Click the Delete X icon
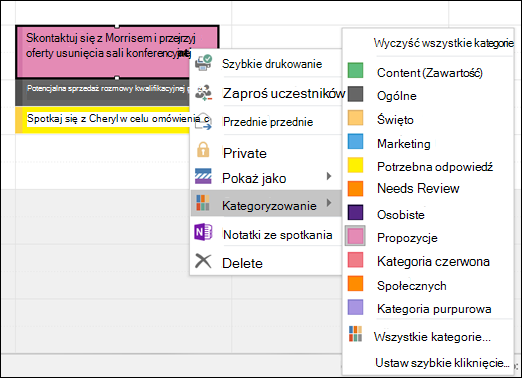The height and width of the screenshot is (378, 522). 203,261
